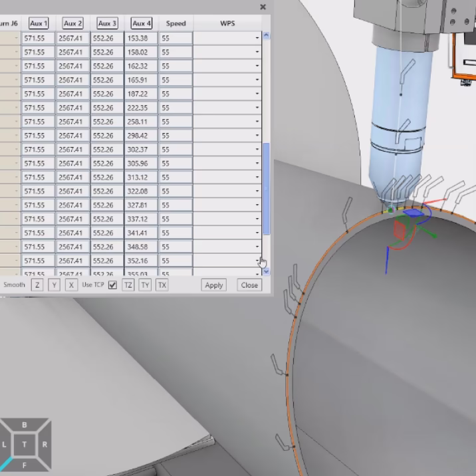Click the Aux 4 cell showing 322.08
This screenshot has width=476, height=476.
(140, 191)
